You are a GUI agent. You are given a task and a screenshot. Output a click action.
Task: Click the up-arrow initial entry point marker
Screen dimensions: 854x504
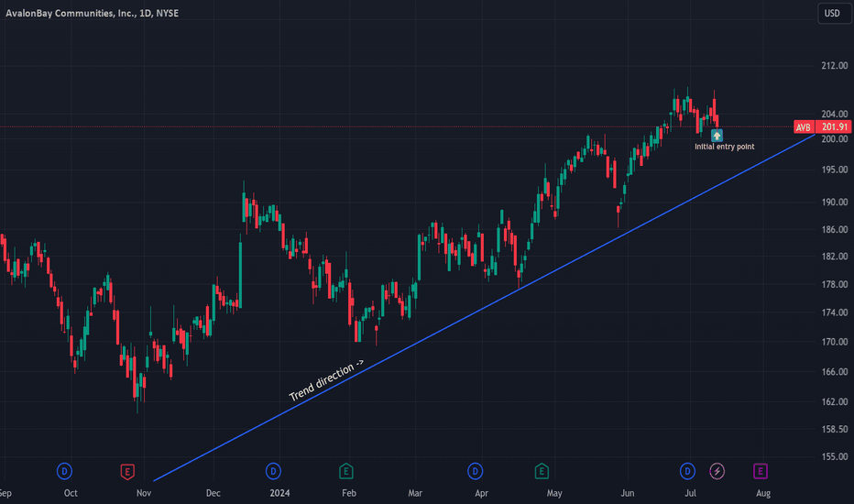tap(717, 135)
